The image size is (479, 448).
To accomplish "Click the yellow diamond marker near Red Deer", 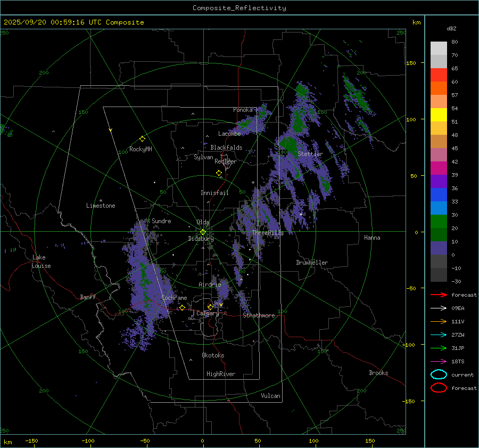I will (219, 173).
